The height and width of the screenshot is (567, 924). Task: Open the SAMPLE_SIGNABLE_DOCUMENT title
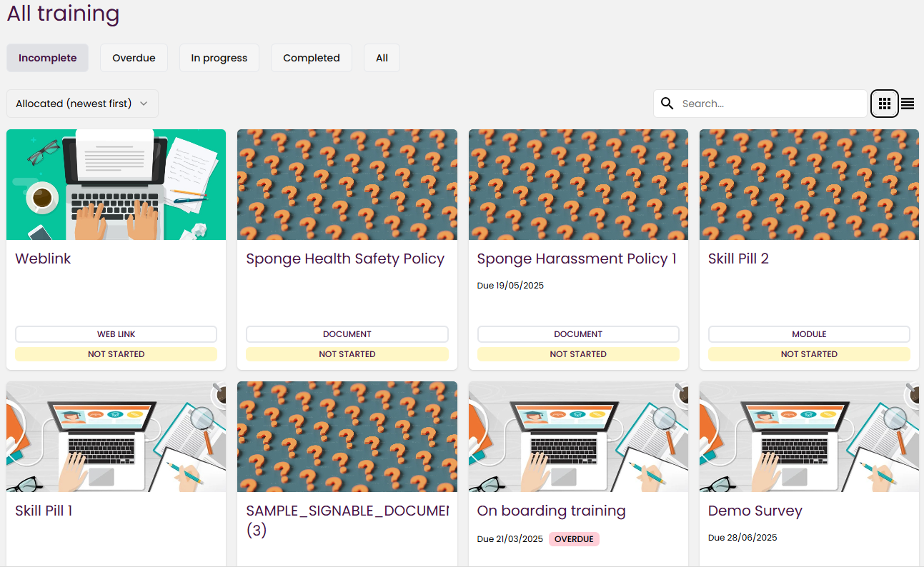point(347,511)
